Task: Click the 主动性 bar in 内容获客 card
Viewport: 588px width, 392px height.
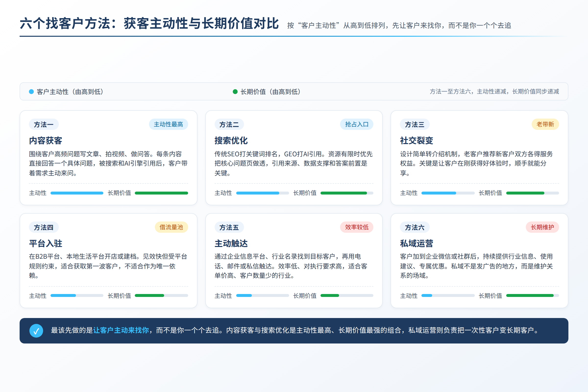Action: (x=77, y=193)
